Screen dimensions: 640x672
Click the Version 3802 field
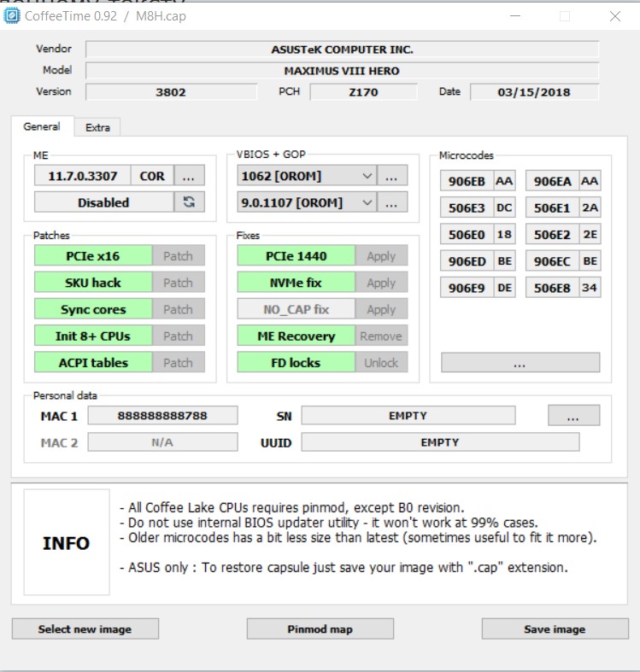171,91
